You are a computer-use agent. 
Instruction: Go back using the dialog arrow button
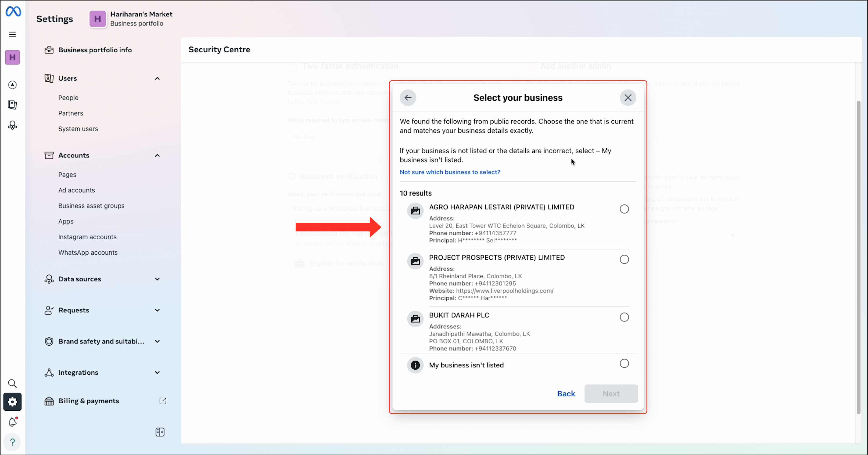click(x=408, y=98)
